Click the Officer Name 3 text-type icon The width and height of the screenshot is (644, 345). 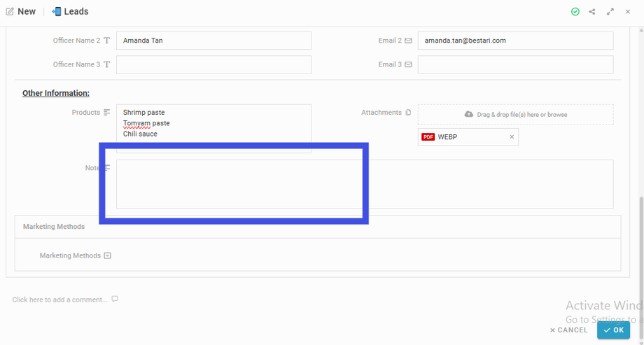pos(107,64)
